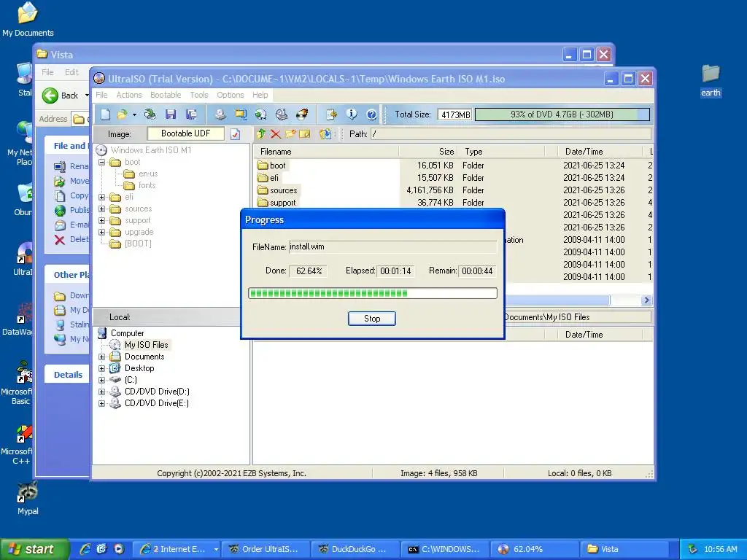The height and width of the screenshot is (560, 747).
Task: Click the New image toolbar icon
Action: (x=105, y=114)
